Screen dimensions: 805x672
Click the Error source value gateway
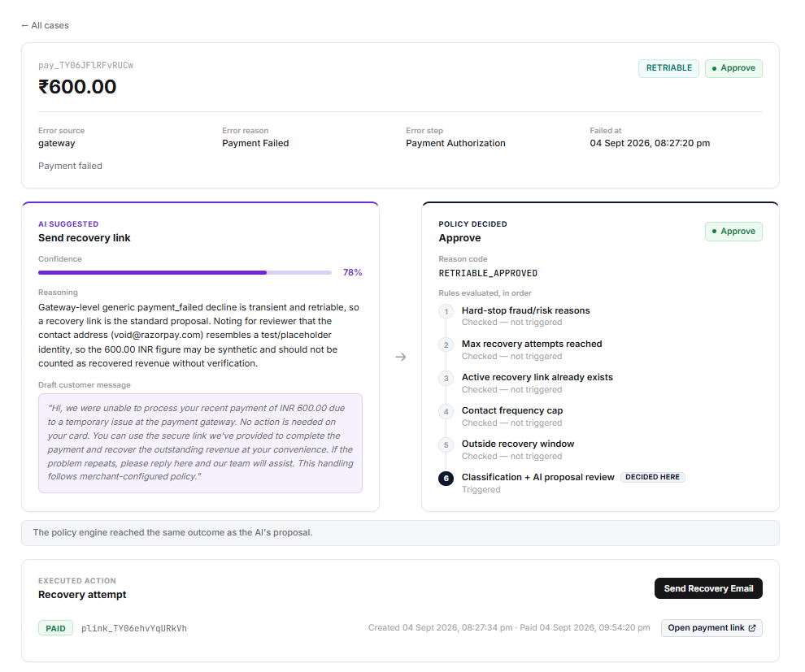pyautogui.click(x=56, y=143)
